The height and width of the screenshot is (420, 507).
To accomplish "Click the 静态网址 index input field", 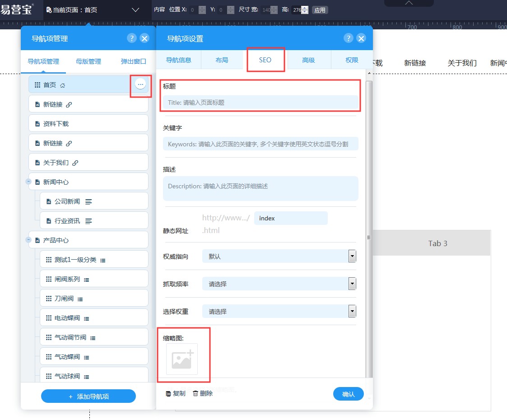I will [291, 218].
